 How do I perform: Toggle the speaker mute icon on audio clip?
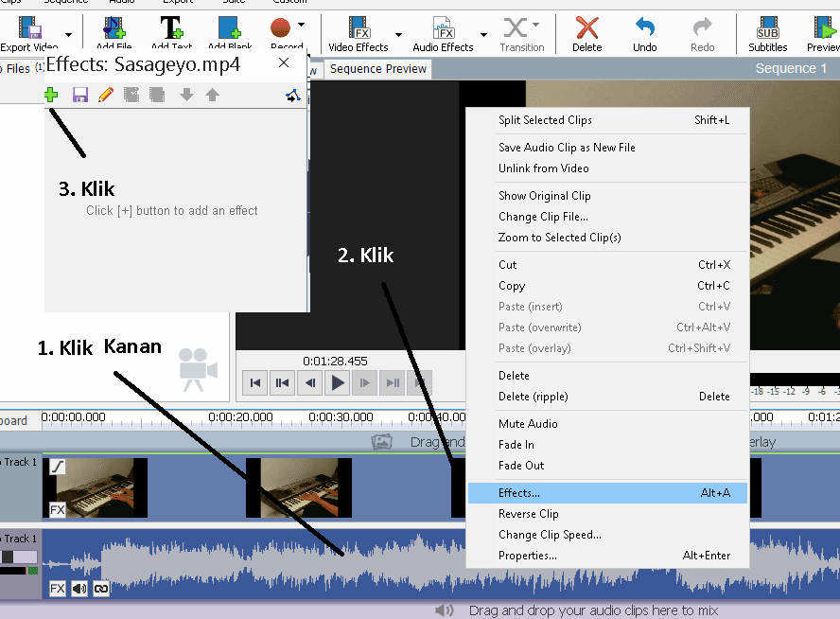coord(79,589)
